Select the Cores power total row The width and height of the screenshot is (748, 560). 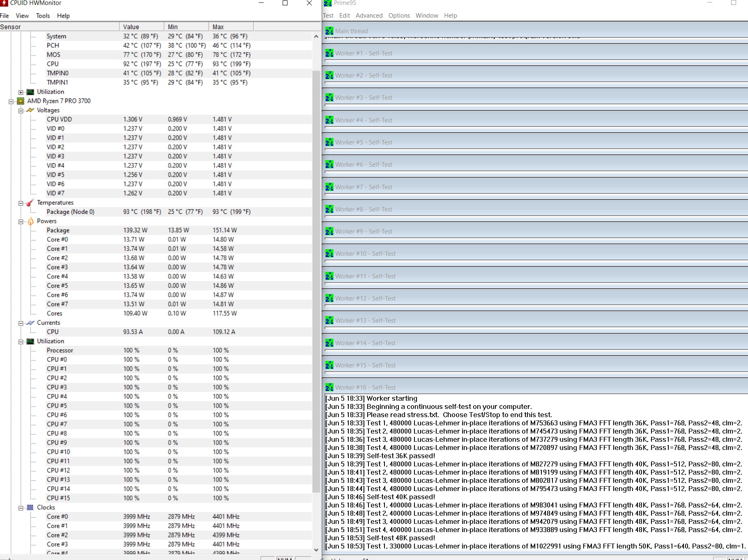click(x=156, y=313)
